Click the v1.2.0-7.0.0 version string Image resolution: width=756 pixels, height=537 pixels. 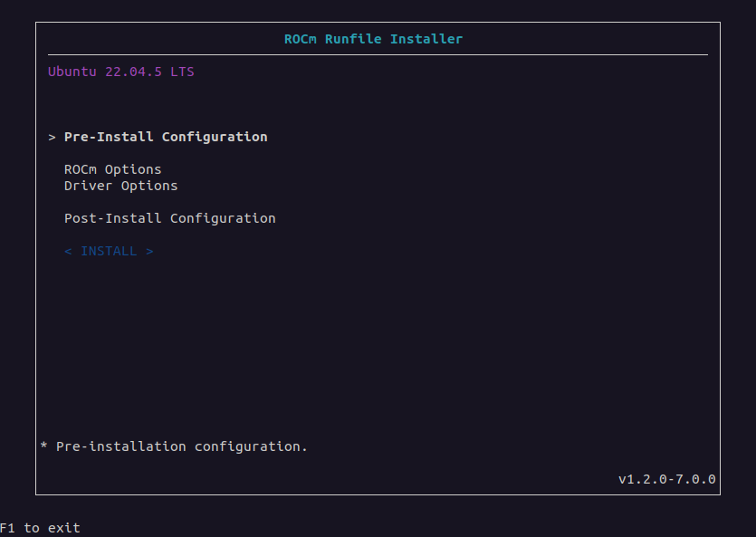coord(666,479)
